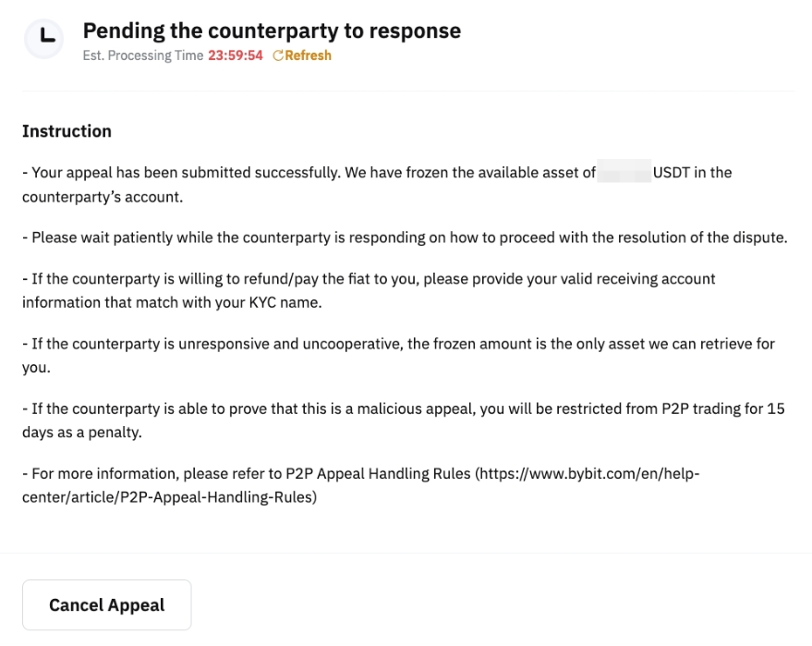Click the Cancel Appeal button
The width and height of the screenshot is (812, 646).
pos(106,604)
